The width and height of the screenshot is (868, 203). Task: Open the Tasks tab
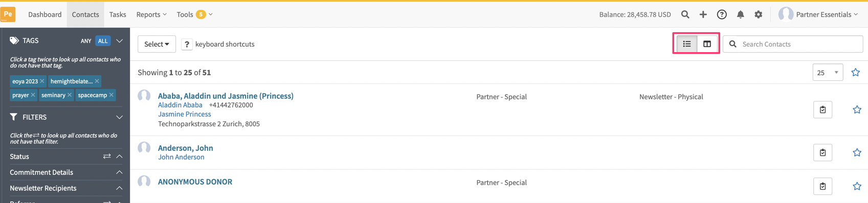(x=118, y=14)
